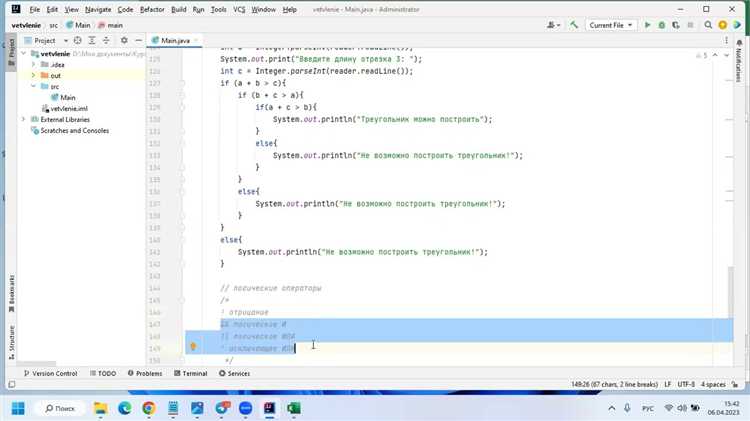This screenshot has height=421, width=750.
Task: Open Microsoft Edge from the taskbar
Action: 125,408
